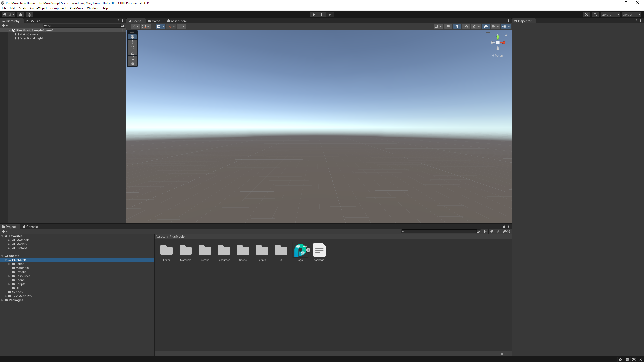This screenshot has height=362, width=644.
Task: Select the Rect tool in Scene view
Action: [x=132, y=58]
